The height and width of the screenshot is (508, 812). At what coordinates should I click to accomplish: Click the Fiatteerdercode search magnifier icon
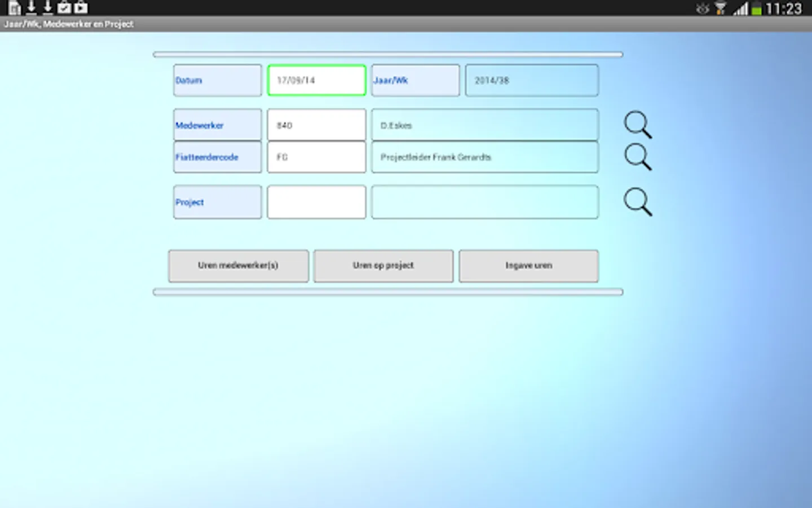click(x=638, y=157)
